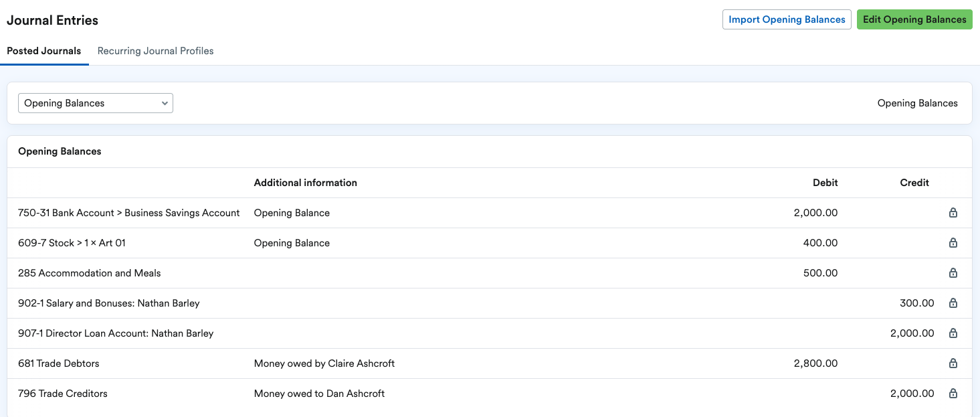Click 'Opening Balances' label beside the filter

[918, 103]
